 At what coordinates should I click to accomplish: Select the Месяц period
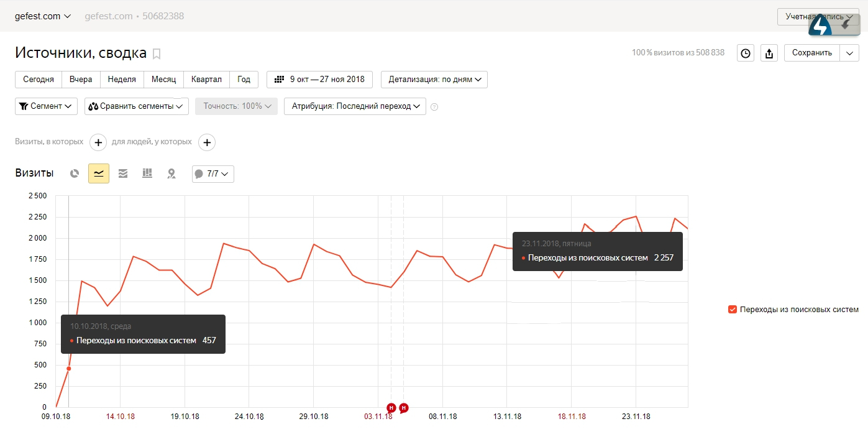pyautogui.click(x=163, y=80)
